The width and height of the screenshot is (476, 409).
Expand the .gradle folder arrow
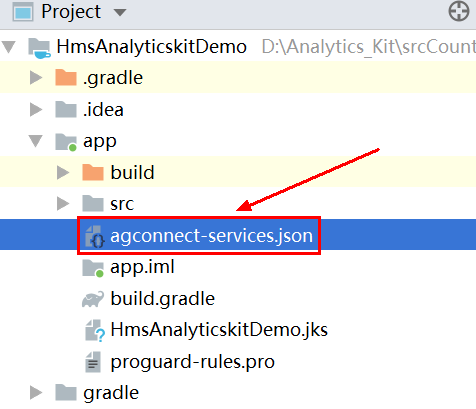pos(36,78)
